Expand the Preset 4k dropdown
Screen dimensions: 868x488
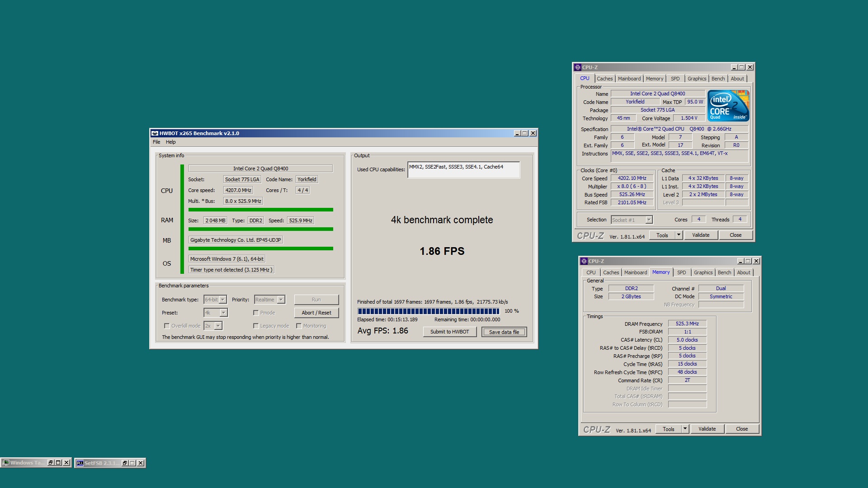coord(223,313)
